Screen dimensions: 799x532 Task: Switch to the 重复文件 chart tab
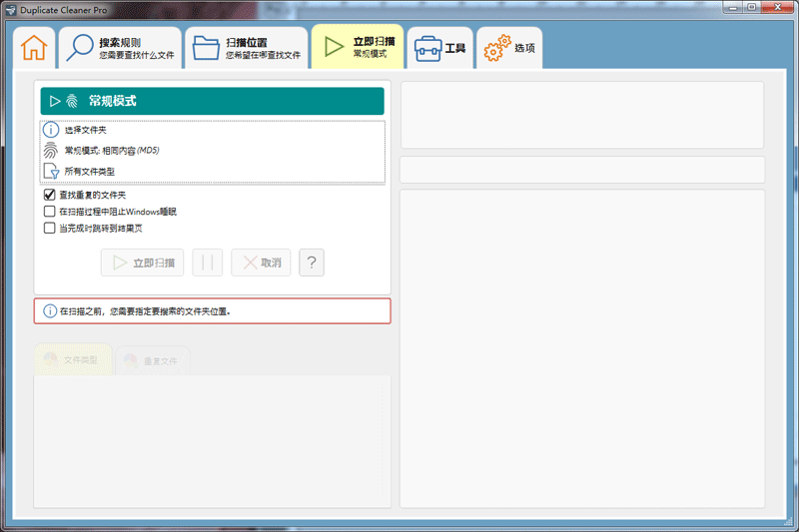pos(153,361)
